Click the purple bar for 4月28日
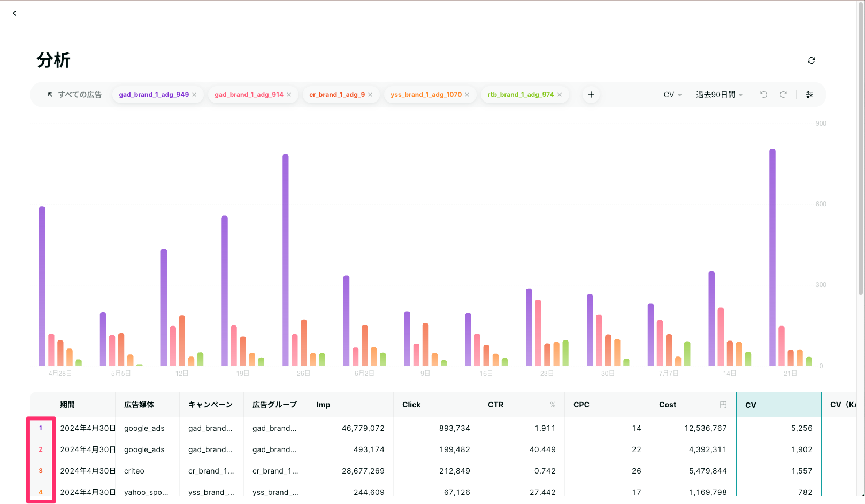865x504 pixels. (42, 286)
